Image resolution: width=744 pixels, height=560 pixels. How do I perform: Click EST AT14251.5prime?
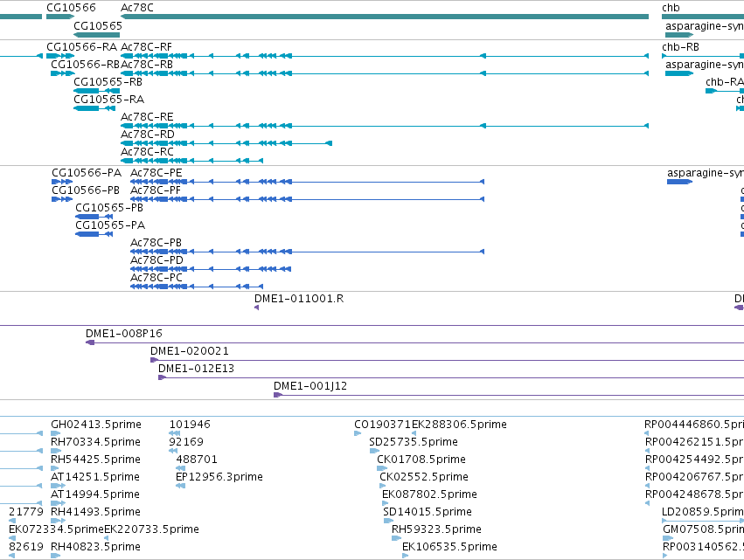58,486
